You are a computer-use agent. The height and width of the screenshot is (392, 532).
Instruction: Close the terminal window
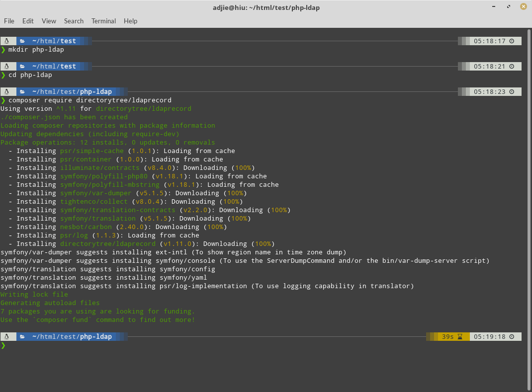click(524, 7)
